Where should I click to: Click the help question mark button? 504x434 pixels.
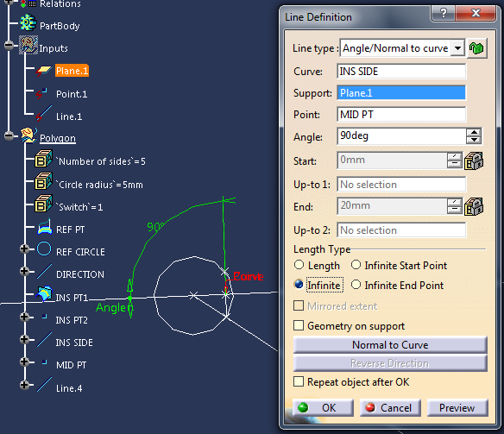pos(443,14)
